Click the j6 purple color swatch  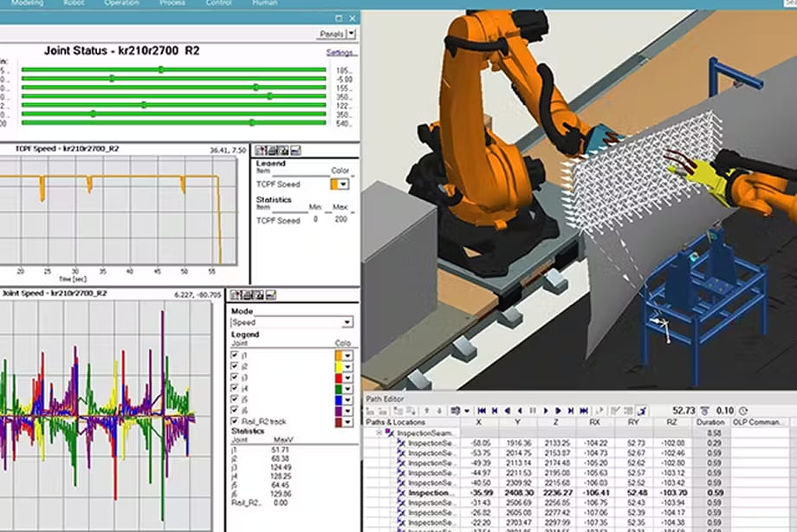pos(339,411)
